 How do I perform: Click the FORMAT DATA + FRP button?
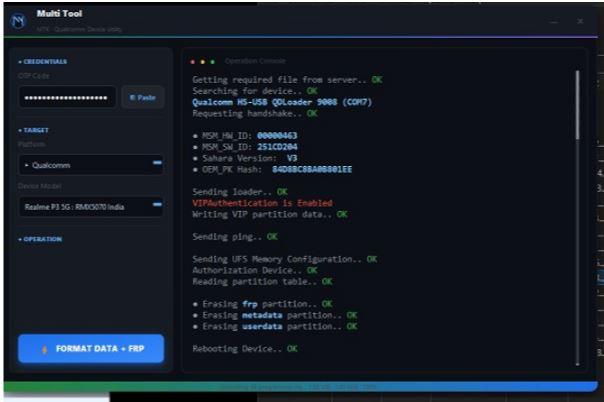pyautogui.click(x=91, y=348)
